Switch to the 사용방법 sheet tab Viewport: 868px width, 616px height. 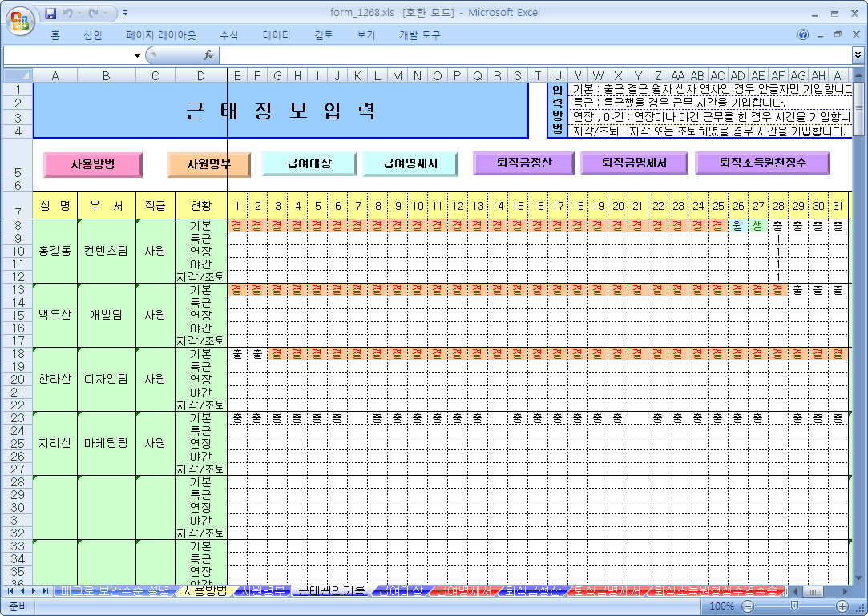tap(204, 591)
